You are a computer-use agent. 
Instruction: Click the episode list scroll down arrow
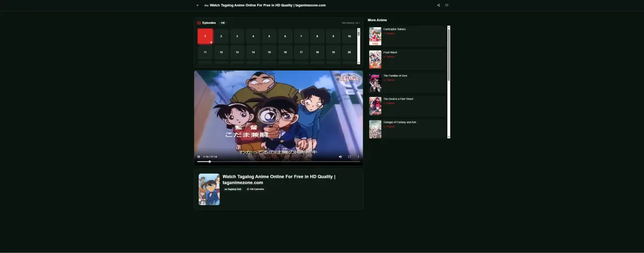coord(359,62)
